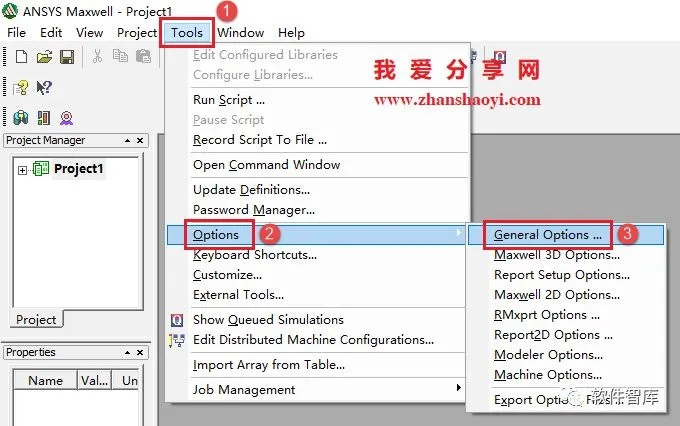Viewport: 680px width, 426px height.
Task: Click the Open folder icon
Action: 44,57
